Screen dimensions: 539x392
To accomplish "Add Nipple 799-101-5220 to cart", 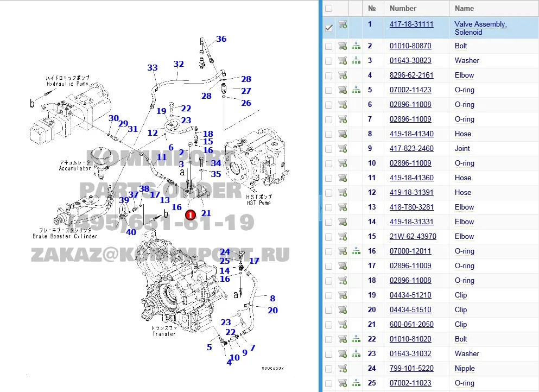I will click(x=343, y=369).
